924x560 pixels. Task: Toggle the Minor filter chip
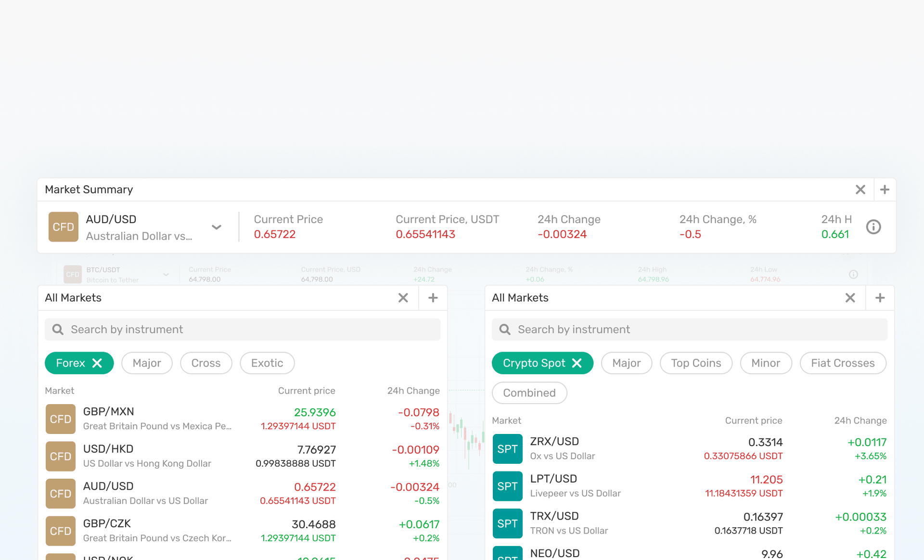pos(766,363)
